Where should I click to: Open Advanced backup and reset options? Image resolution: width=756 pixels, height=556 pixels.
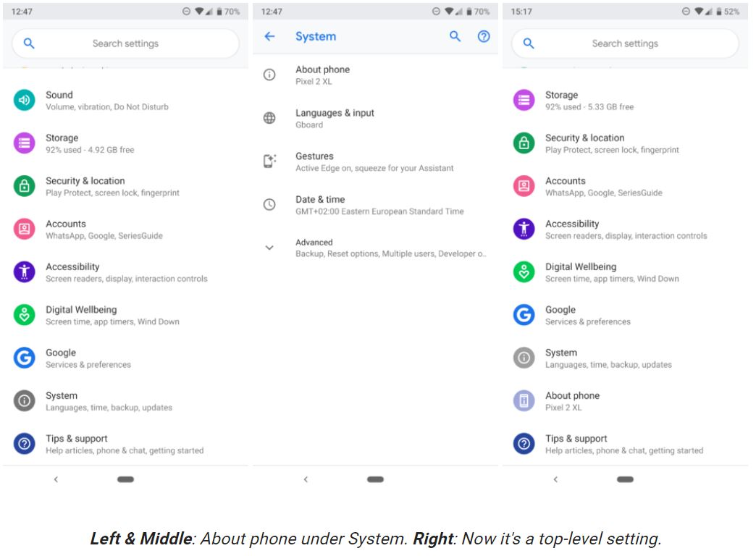pos(390,248)
